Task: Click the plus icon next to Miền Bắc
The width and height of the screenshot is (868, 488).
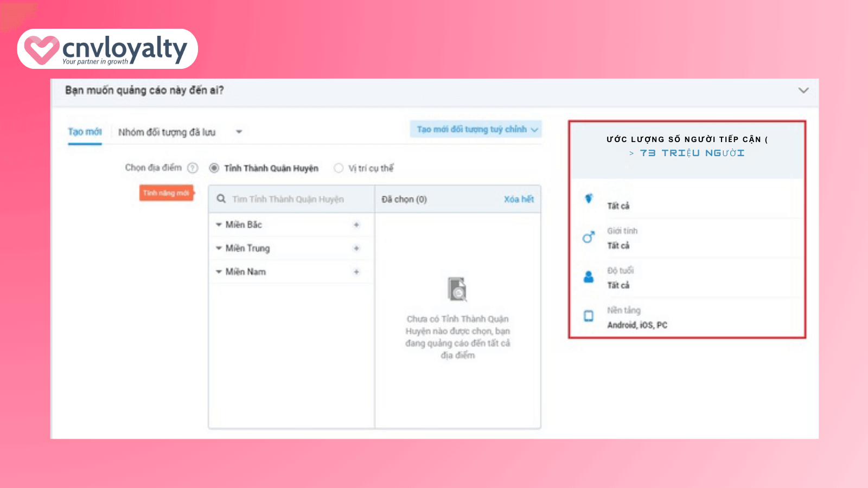Action: pos(356,224)
